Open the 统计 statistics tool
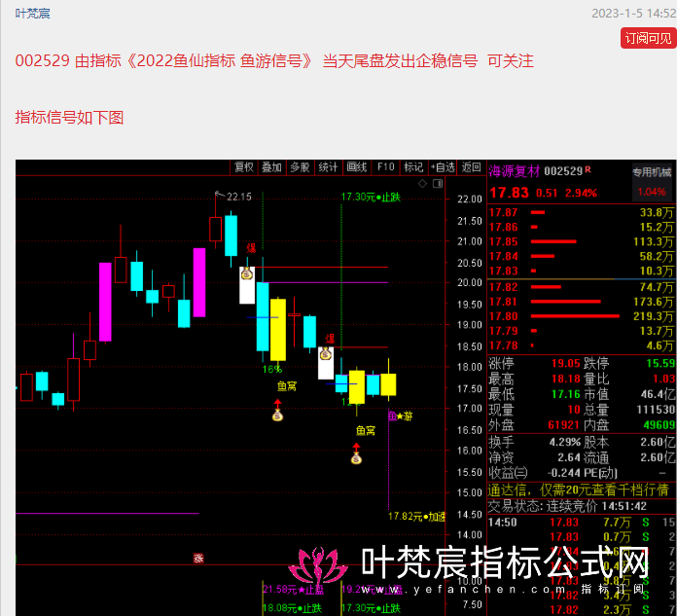The height and width of the screenshot is (616, 677). (x=329, y=167)
